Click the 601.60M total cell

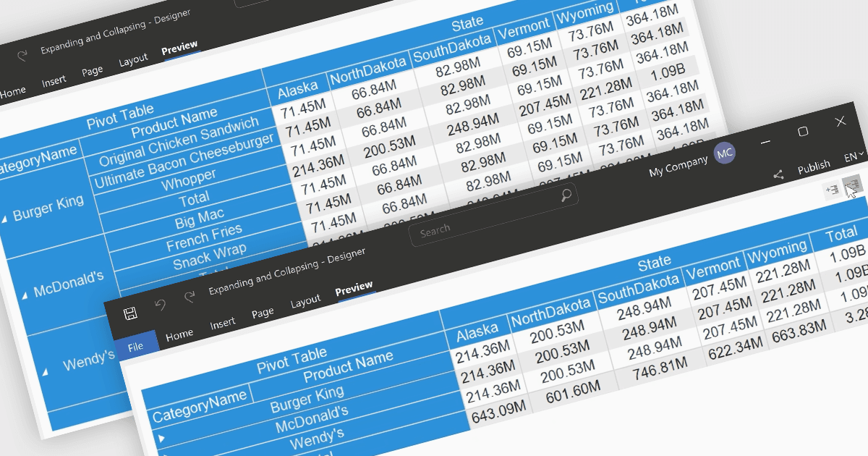click(573, 394)
